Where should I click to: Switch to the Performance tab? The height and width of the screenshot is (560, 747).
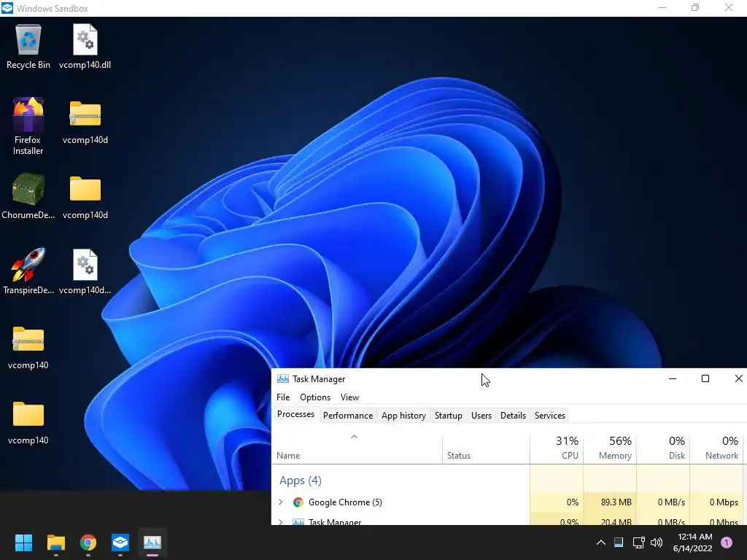click(348, 415)
